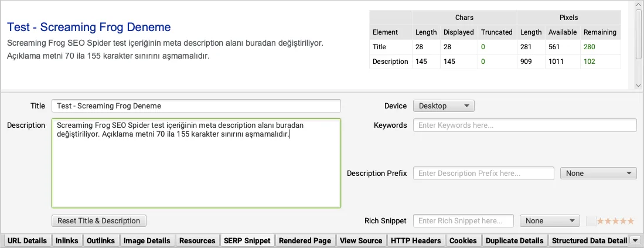The height and width of the screenshot is (248, 644).
Task: Click the Reset Title & Description button
Action: (x=99, y=221)
